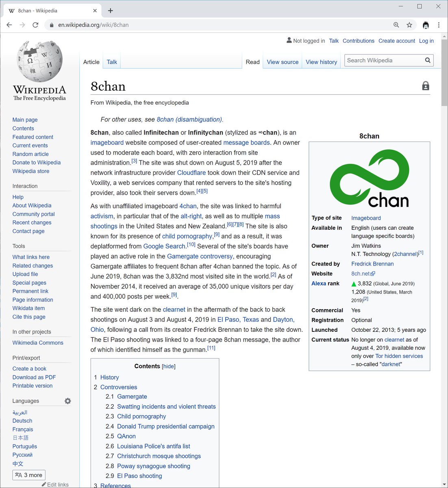Select the Read tab
The height and width of the screenshot is (488, 448).
click(x=252, y=62)
